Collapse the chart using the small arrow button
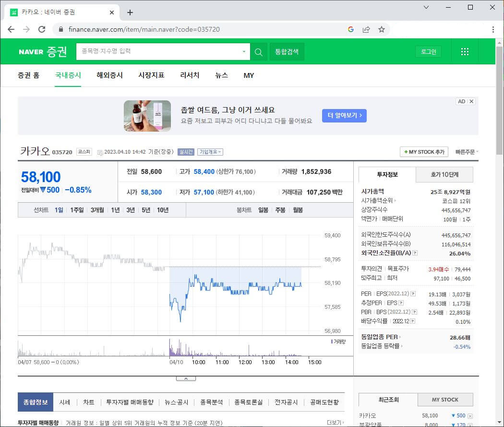504x427 pixels. 186,378
